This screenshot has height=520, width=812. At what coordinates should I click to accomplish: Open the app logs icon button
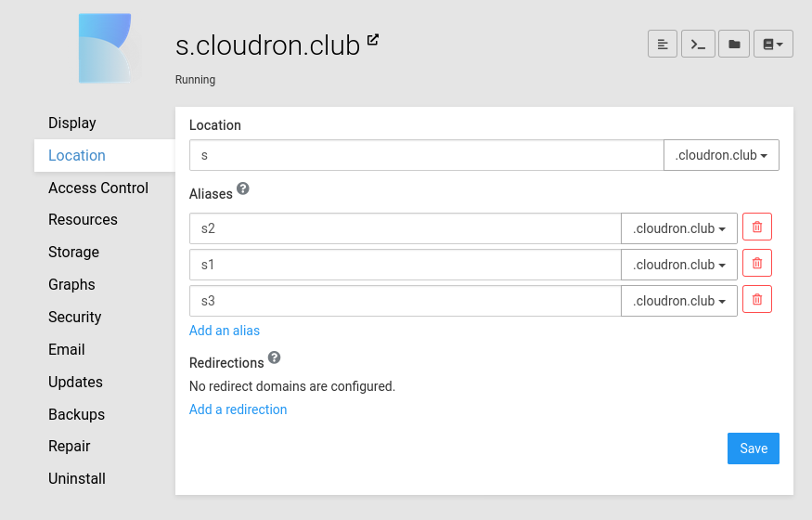tap(663, 44)
